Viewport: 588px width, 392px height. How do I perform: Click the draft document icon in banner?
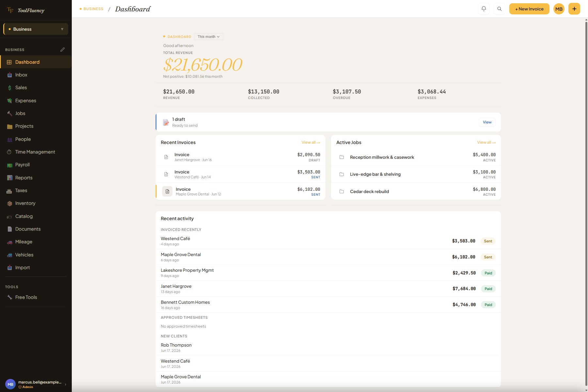coord(166,122)
